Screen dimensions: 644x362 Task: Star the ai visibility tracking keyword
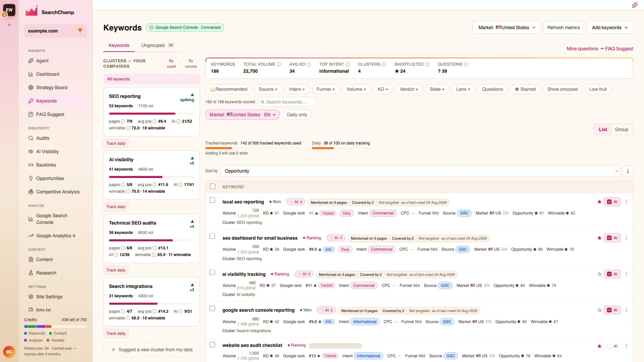point(599,274)
